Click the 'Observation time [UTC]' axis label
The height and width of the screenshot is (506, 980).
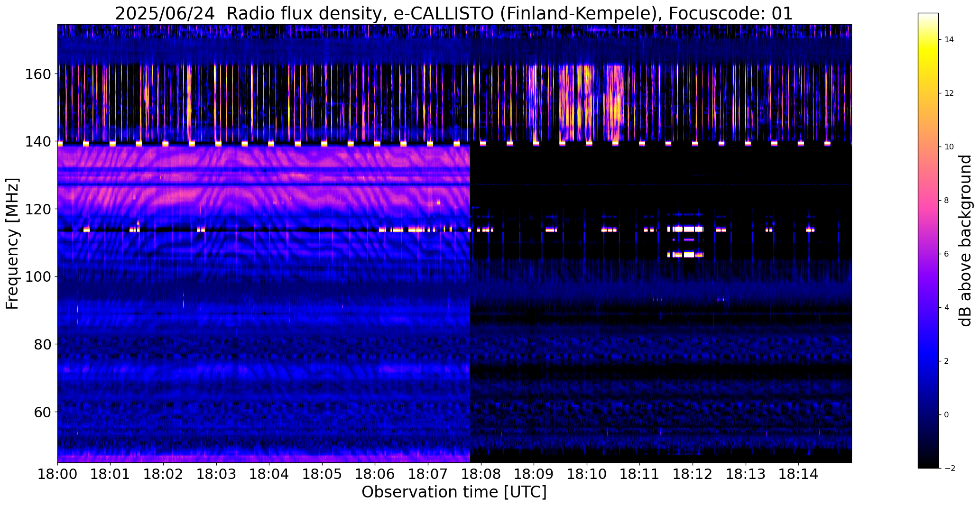point(454,492)
